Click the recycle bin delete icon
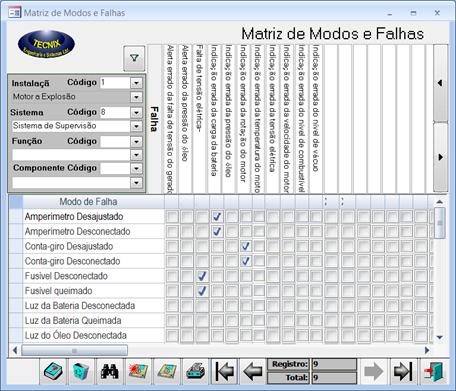 tap(81, 371)
